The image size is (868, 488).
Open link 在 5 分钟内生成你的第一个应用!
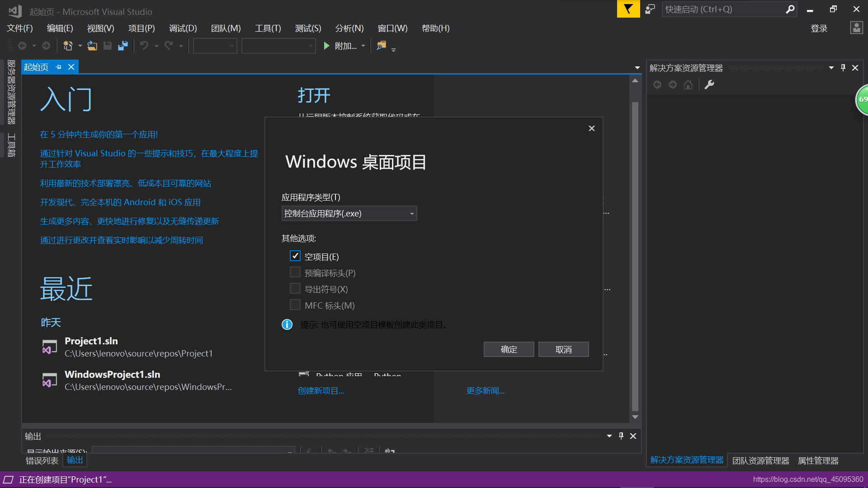coord(99,134)
